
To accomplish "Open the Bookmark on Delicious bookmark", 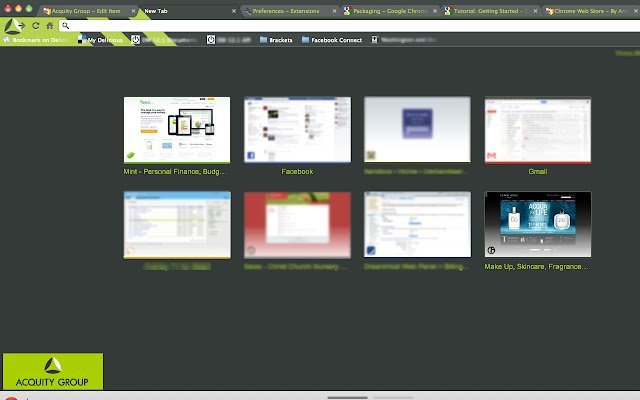I will [36, 40].
